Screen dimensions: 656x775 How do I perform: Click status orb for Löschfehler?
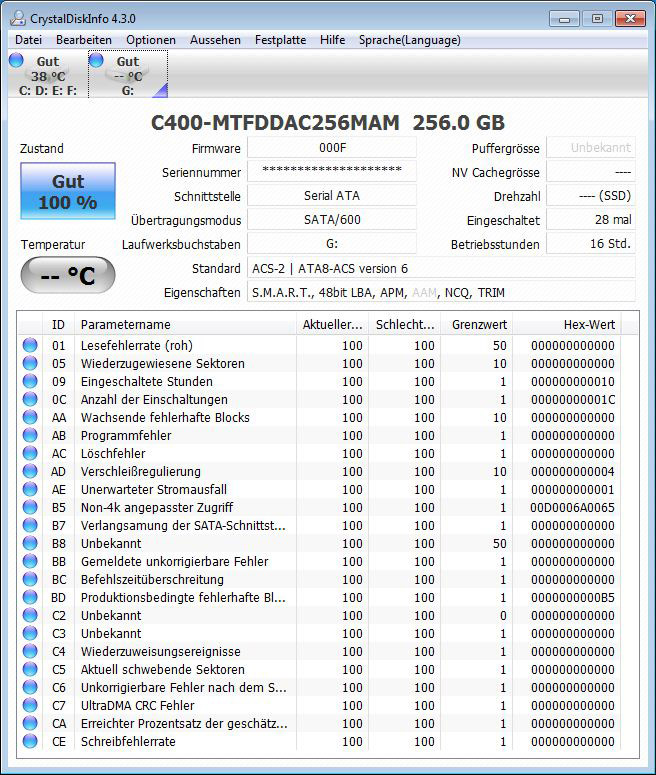pos(30,453)
